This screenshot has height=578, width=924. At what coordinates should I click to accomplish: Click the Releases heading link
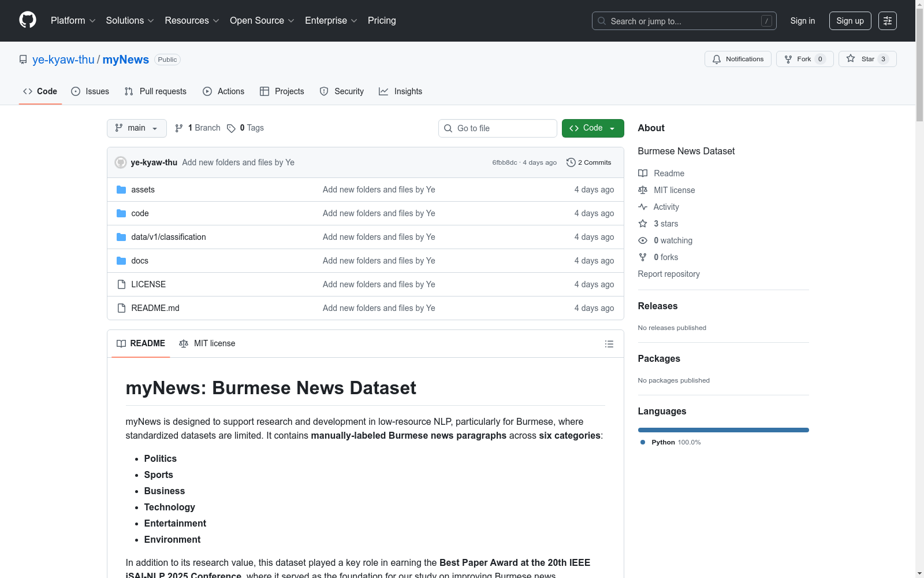[658, 306]
